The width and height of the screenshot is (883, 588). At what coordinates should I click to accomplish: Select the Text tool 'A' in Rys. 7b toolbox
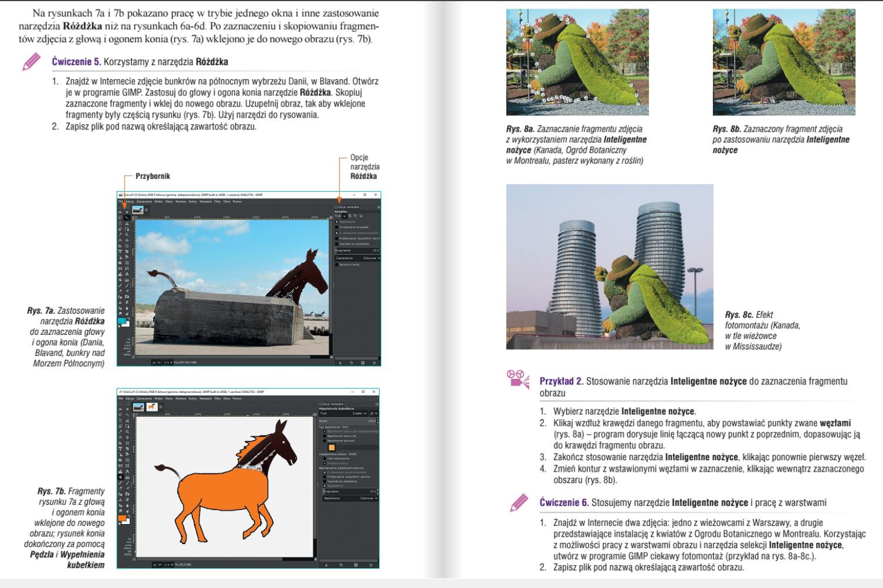(x=127, y=471)
